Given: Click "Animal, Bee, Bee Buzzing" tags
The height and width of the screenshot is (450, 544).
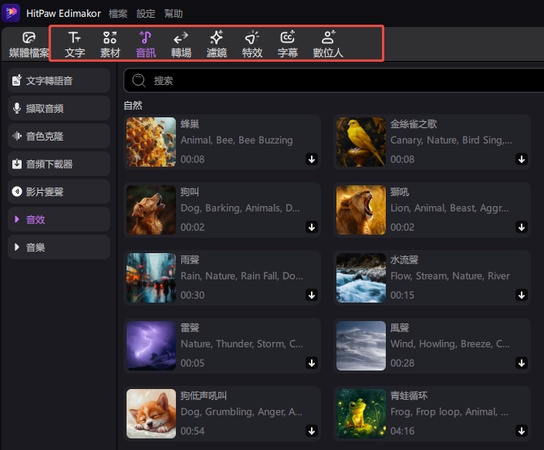Looking at the screenshot, I should point(237,140).
